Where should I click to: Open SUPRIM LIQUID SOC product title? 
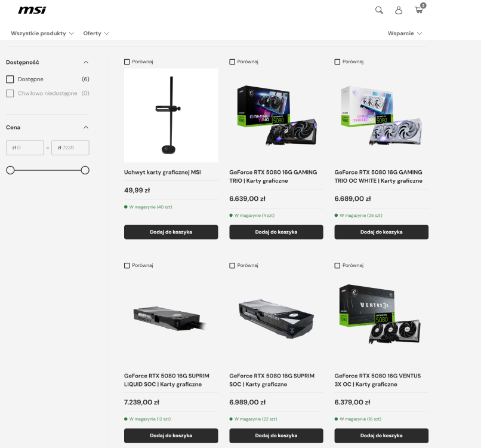[166, 380]
